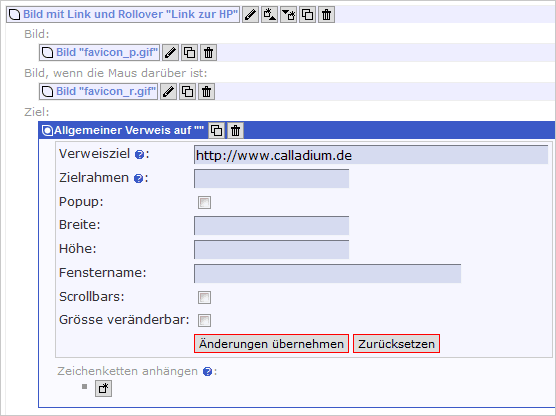556x416 pixels.
Task: Copy the favicon_p.gif image element
Action: pos(190,52)
